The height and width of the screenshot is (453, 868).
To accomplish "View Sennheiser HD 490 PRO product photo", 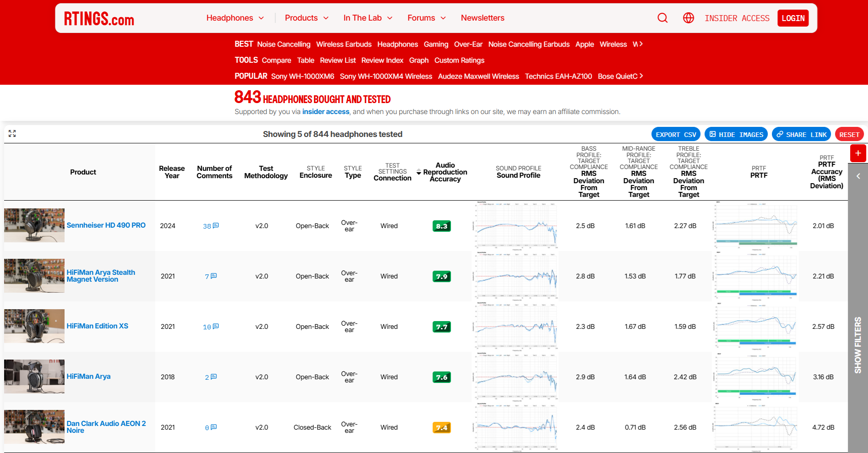I will [34, 225].
